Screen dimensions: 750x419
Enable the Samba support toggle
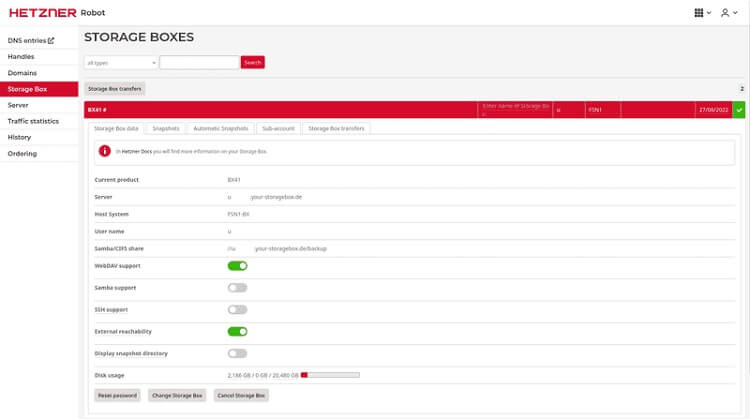[x=237, y=288]
